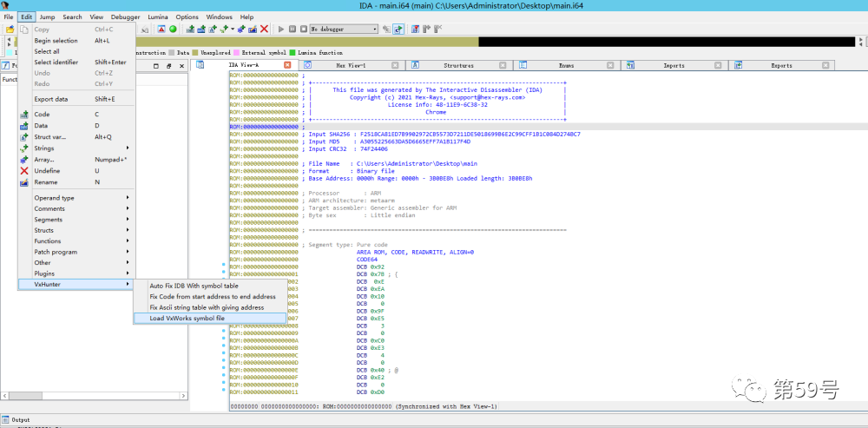Pause process with the pause icon
This screenshot has width=868, height=428.
coord(293,30)
